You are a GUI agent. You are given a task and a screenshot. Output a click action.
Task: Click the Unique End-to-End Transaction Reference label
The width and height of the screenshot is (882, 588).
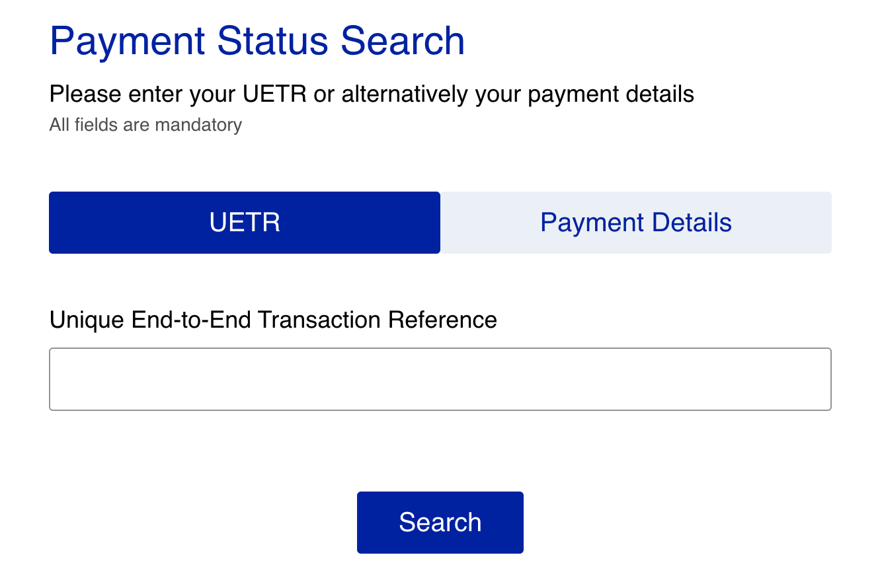pos(272,320)
